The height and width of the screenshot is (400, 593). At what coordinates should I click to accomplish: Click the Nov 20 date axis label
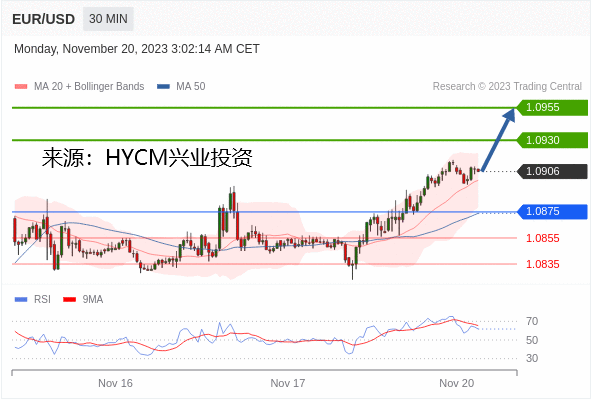(456, 383)
